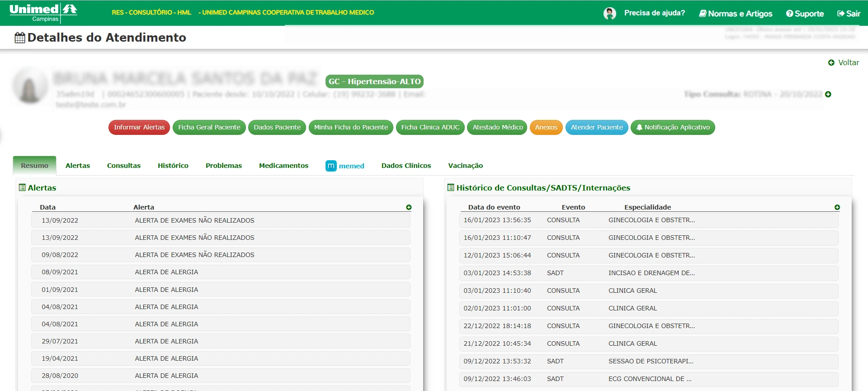
Task: Switch to the Histórico tab
Action: pos(173,166)
